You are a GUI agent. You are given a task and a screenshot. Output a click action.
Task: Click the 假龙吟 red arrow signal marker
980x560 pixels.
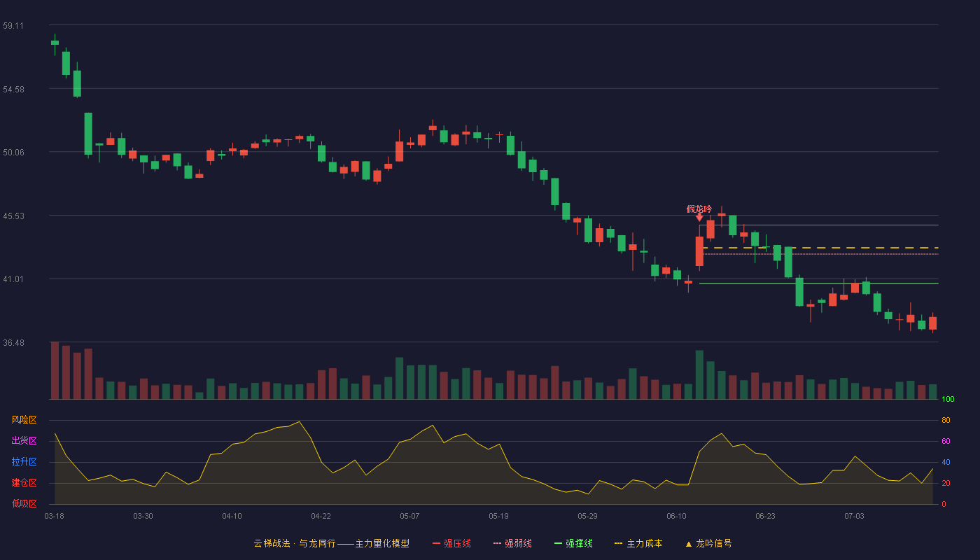point(699,218)
